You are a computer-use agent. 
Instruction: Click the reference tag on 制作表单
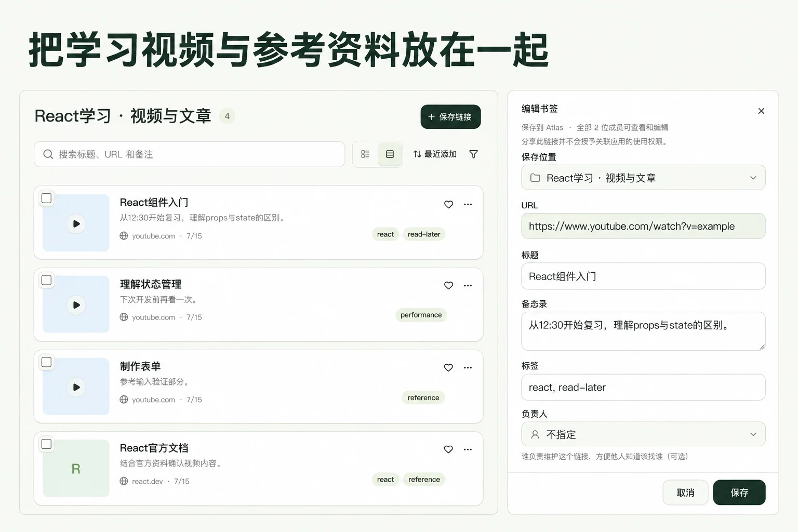[x=423, y=398]
